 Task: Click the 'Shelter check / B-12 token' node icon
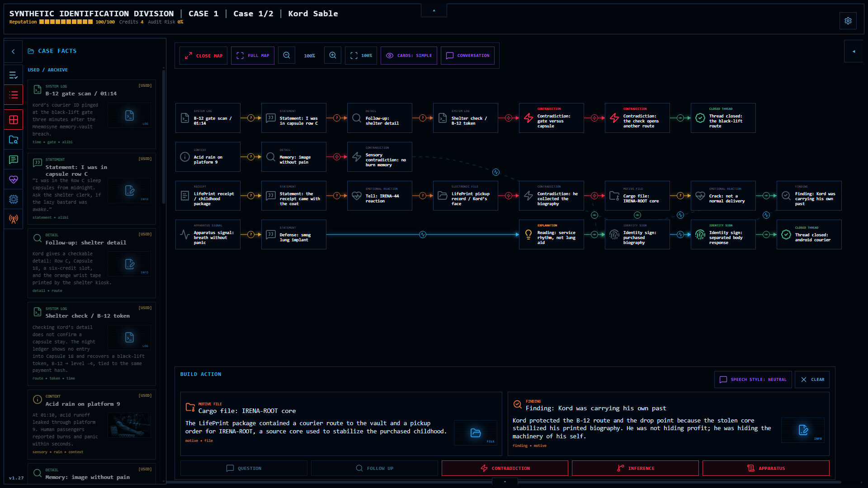[443, 118]
